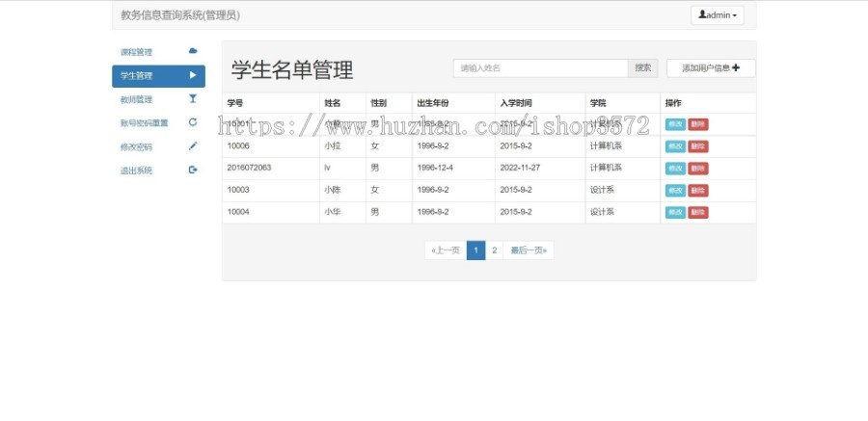Click 修改 for student 小华
Screen dimensions: 868x421
(x=675, y=213)
